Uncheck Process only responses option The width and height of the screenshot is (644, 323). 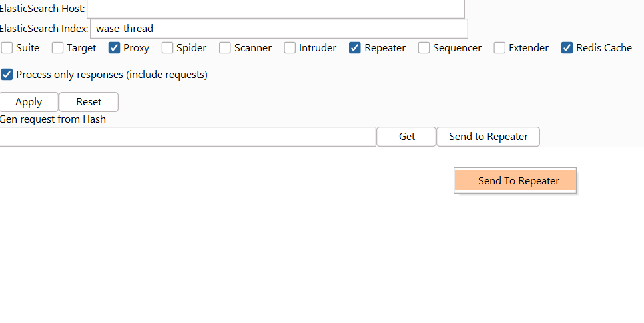pos(7,75)
